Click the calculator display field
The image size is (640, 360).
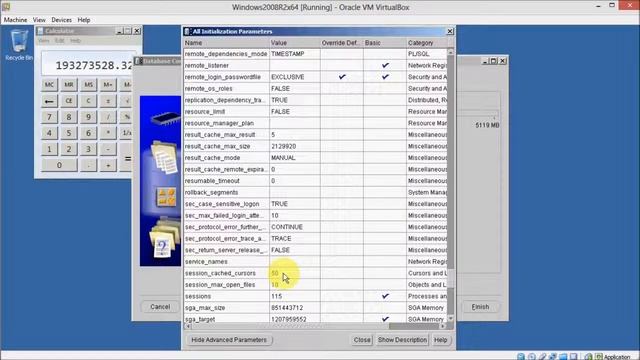click(88, 64)
